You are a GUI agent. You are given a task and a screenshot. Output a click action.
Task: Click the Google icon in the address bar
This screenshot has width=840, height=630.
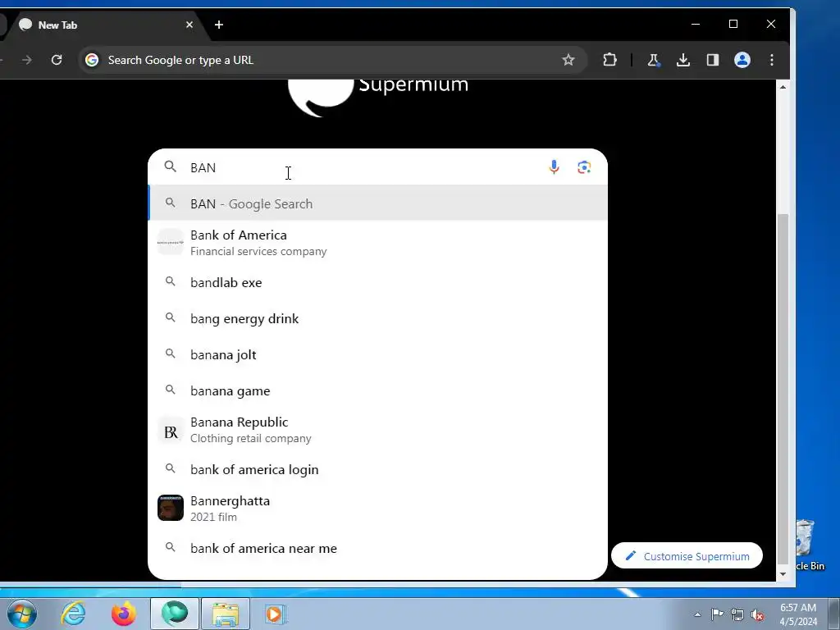(x=92, y=60)
